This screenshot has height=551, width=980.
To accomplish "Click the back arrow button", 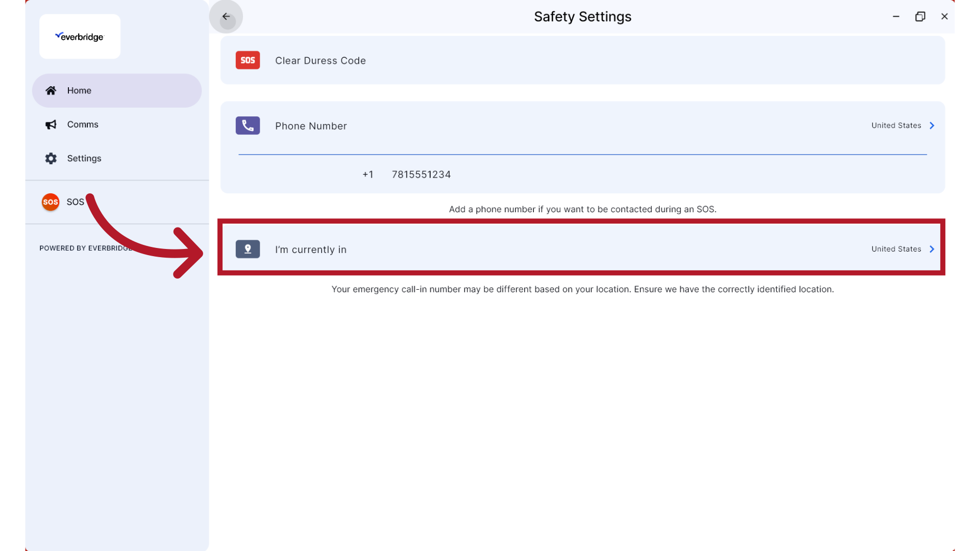I will pyautogui.click(x=226, y=17).
